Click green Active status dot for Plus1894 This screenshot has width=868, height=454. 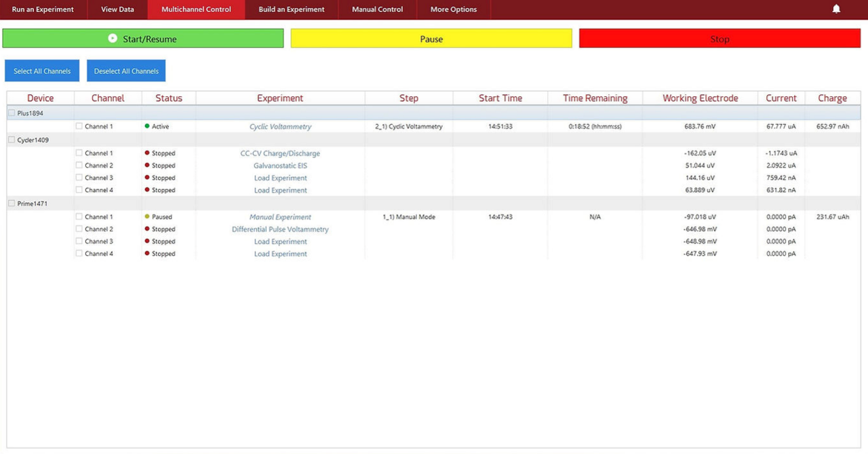click(147, 126)
